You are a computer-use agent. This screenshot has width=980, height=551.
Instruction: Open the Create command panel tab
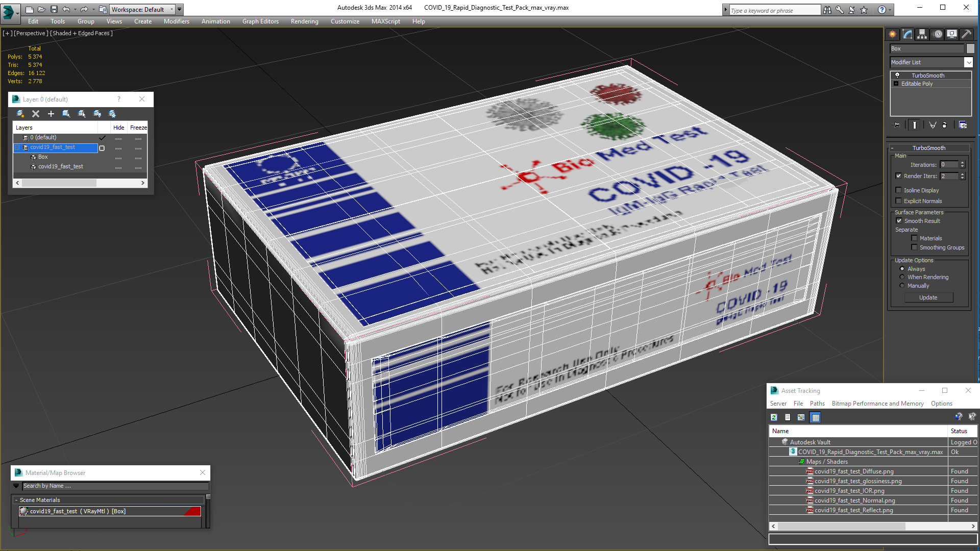893,34
